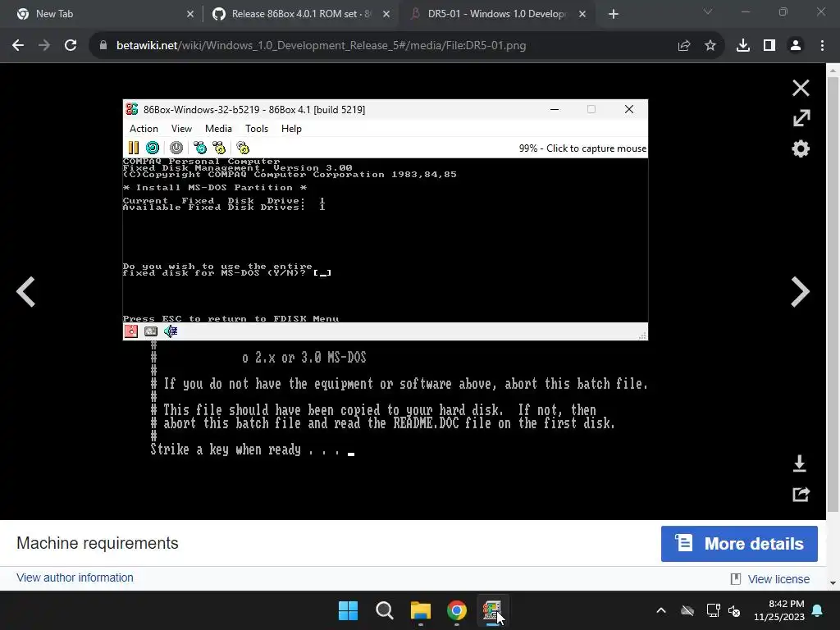
Task: Open Chrome profile menu
Action: pyautogui.click(x=796, y=46)
